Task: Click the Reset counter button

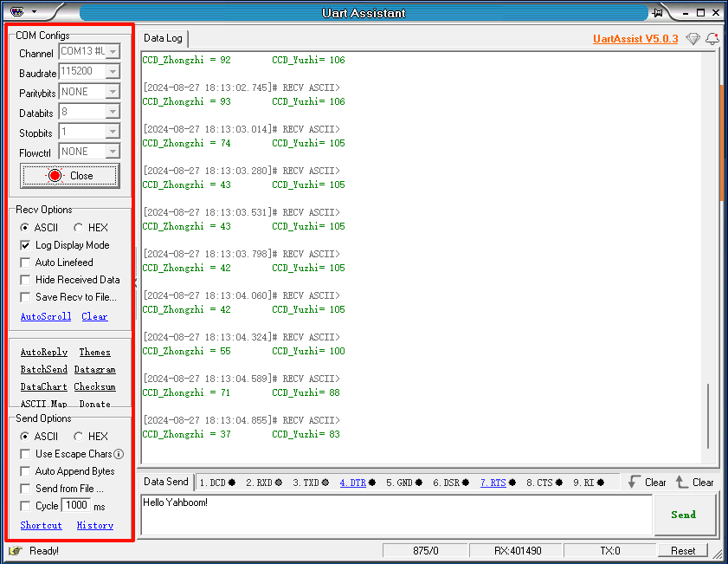Action: coord(682,551)
